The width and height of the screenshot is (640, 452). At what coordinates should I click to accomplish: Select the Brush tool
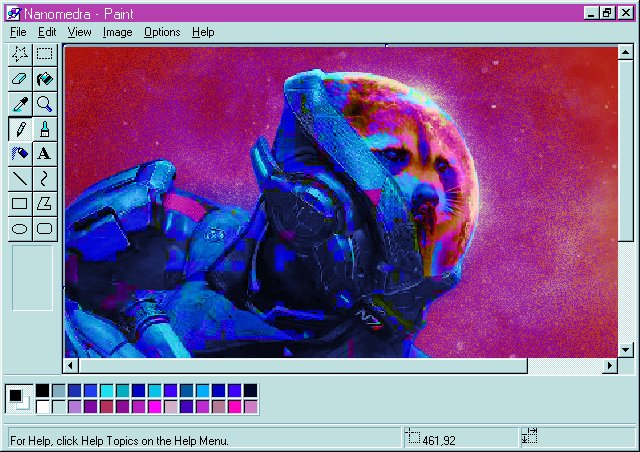44,129
